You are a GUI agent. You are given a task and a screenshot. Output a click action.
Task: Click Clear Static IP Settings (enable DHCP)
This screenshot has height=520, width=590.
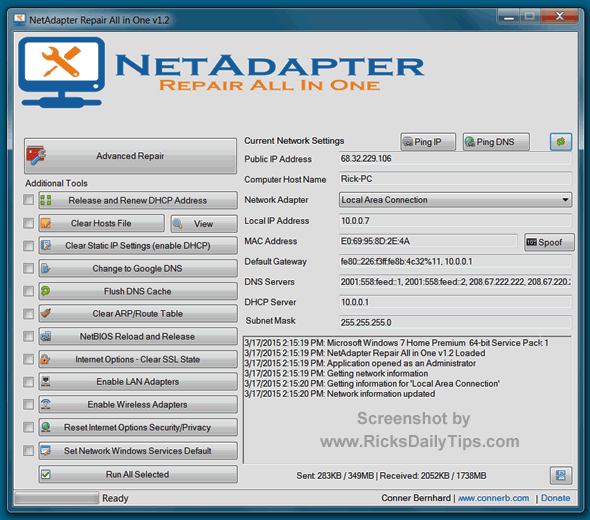(x=138, y=245)
